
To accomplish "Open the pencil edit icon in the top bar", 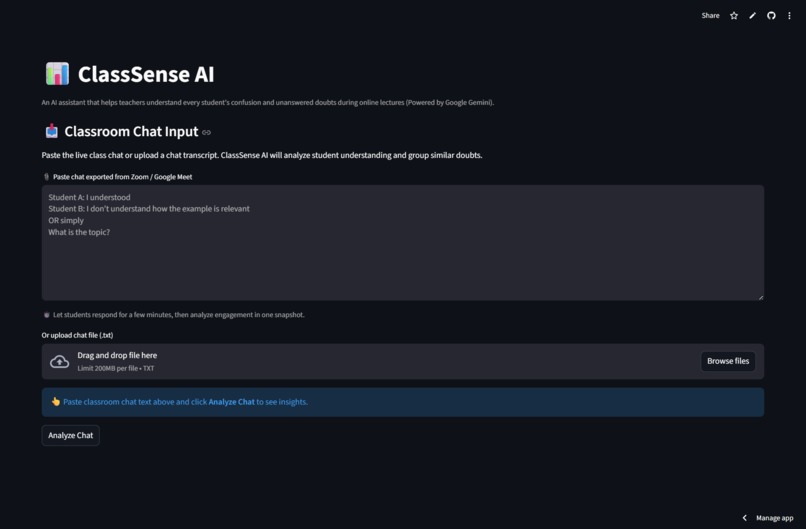I will pyautogui.click(x=753, y=16).
